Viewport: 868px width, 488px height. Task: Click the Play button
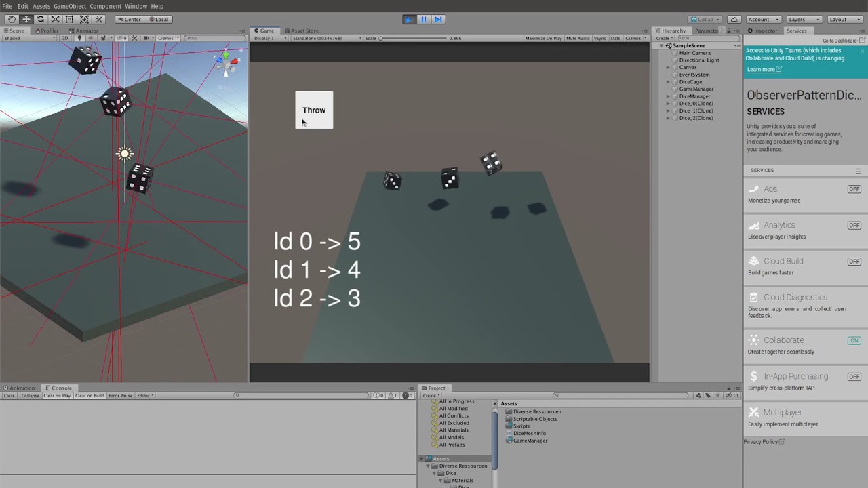pos(408,19)
